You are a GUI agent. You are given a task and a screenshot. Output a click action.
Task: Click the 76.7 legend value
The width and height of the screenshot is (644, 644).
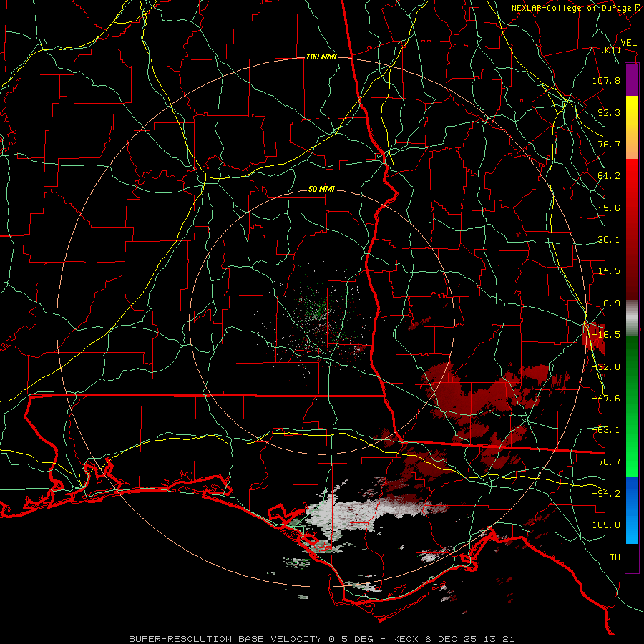[x=609, y=144]
